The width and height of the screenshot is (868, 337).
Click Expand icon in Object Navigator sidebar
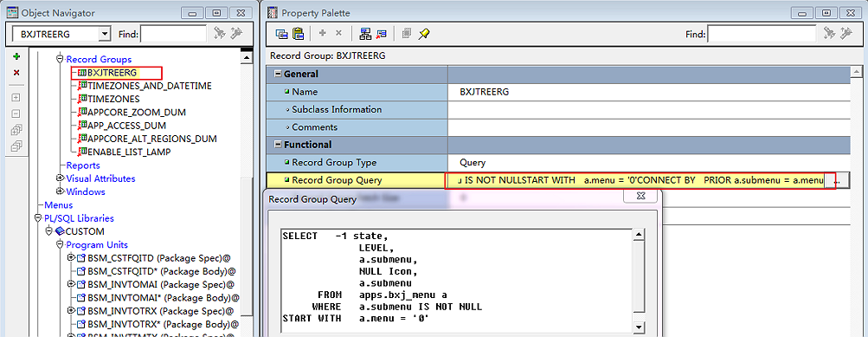[x=16, y=98]
